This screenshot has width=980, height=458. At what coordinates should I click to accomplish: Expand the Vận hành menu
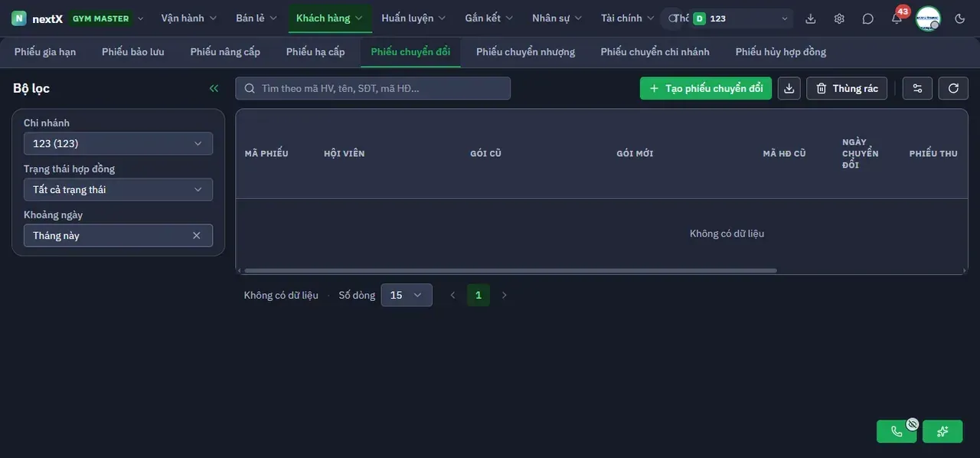tap(189, 18)
